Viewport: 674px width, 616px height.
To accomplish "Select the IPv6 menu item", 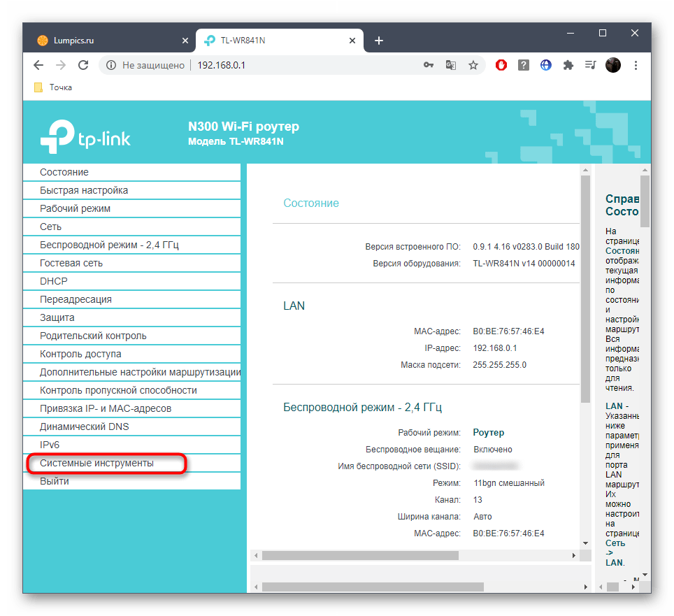I will click(131, 445).
